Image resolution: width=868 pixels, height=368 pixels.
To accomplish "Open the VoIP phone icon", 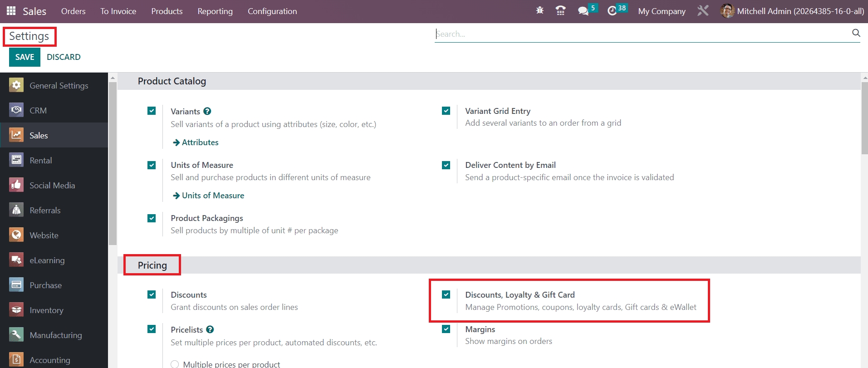I will pos(561,11).
